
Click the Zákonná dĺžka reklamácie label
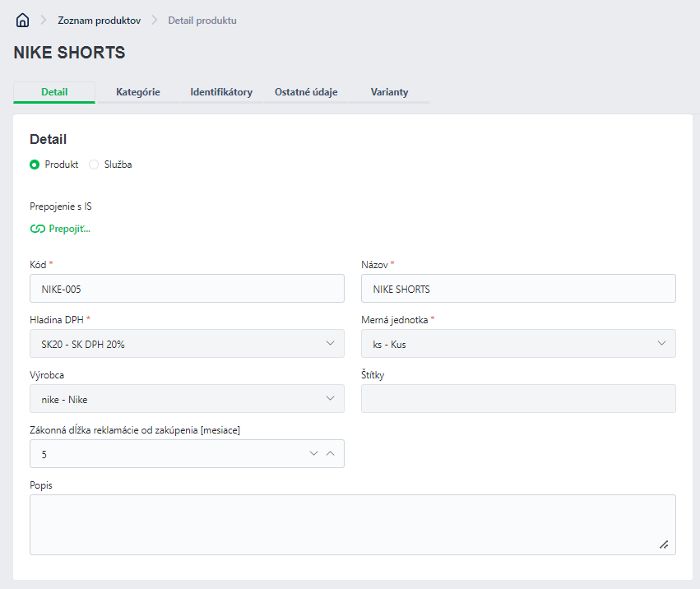[135, 430]
